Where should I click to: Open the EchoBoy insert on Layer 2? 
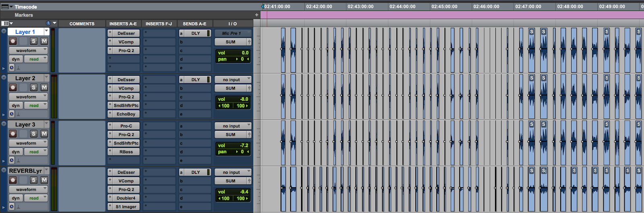pyautogui.click(x=126, y=114)
